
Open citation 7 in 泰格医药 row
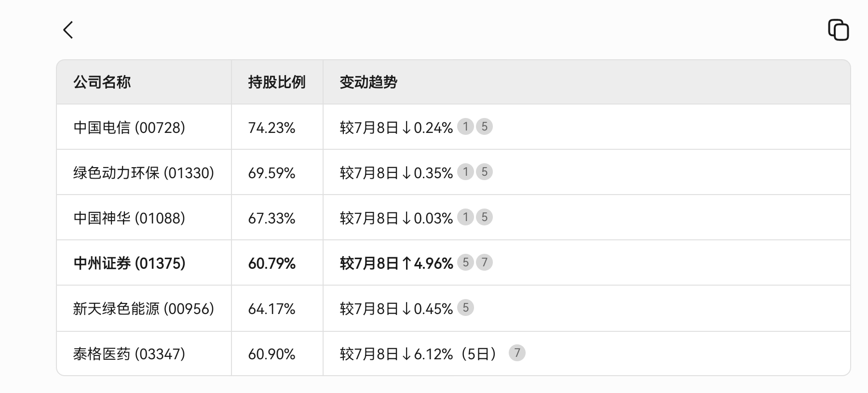click(x=517, y=353)
